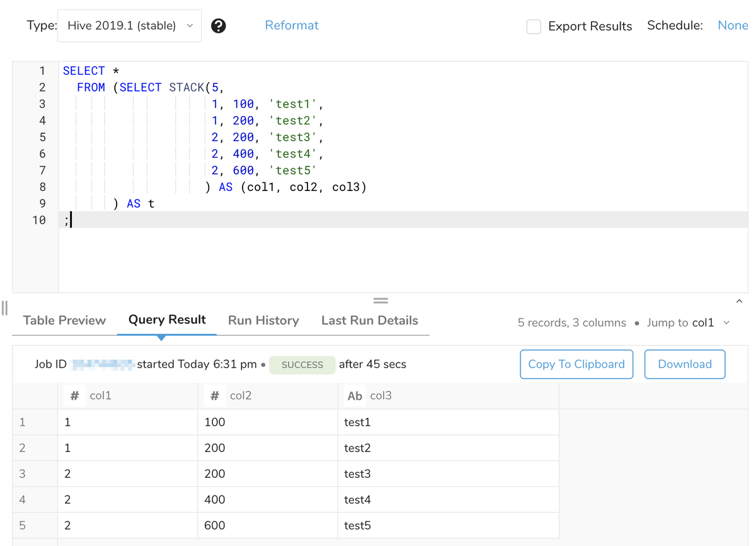Open the Hive 2019.1 query type dropdown
The height and width of the screenshot is (546, 756).
[x=129, y=25]
